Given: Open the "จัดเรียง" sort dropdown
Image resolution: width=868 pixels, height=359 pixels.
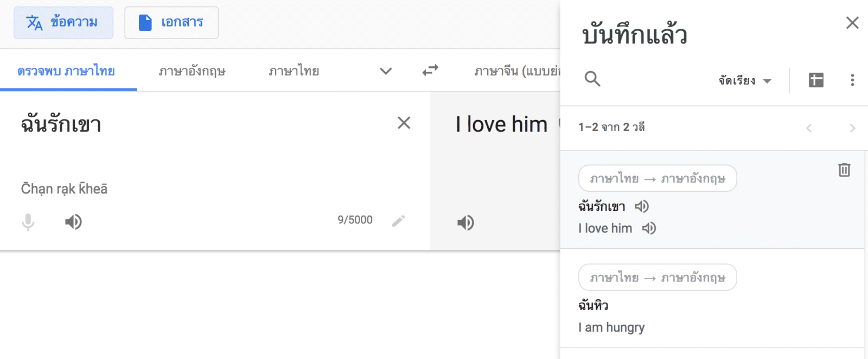Looking at the screenshot, I should pos(744,81).
